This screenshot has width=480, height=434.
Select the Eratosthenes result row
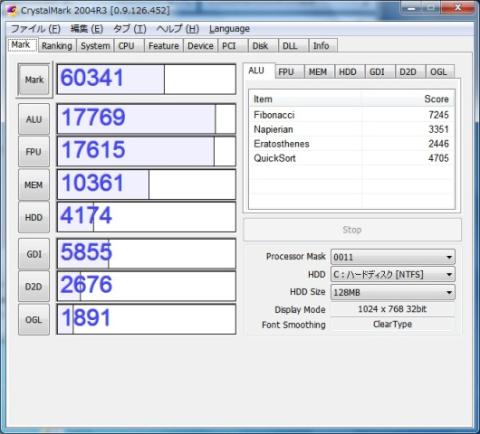point(352,144)
